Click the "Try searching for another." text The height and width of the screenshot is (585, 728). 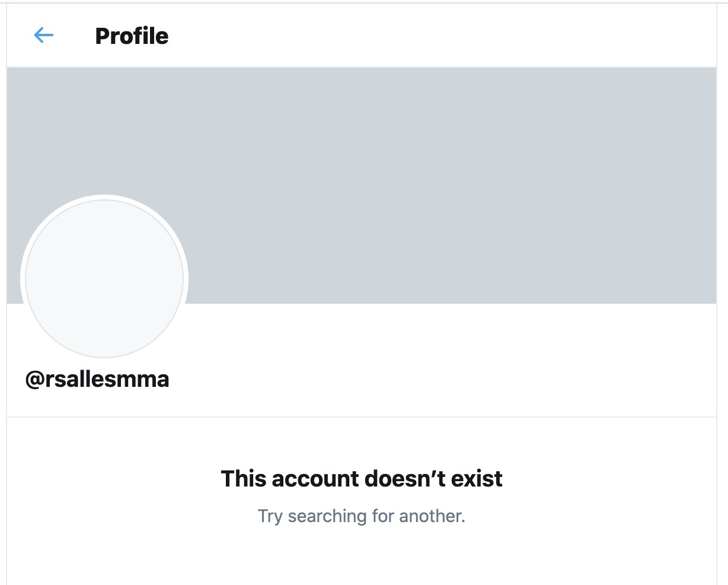(362, 516)
